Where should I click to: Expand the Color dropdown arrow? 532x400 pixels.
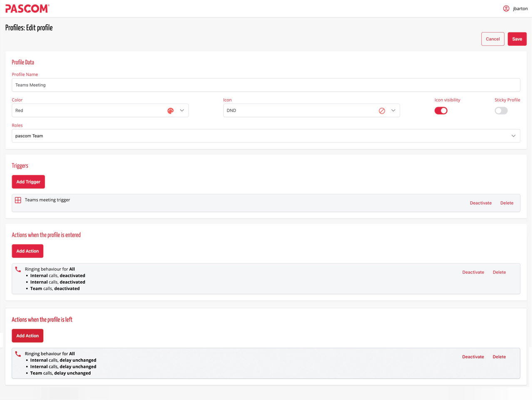[182, 110]
